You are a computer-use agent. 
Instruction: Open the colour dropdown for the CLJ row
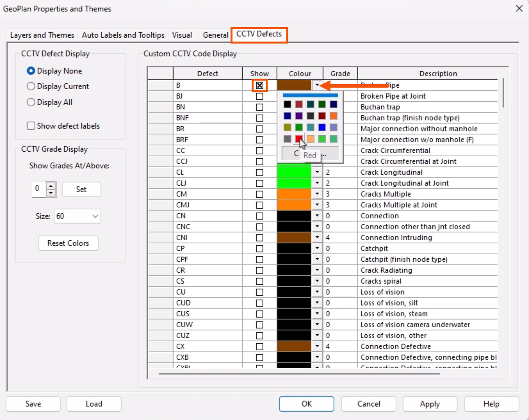(318, 183)
